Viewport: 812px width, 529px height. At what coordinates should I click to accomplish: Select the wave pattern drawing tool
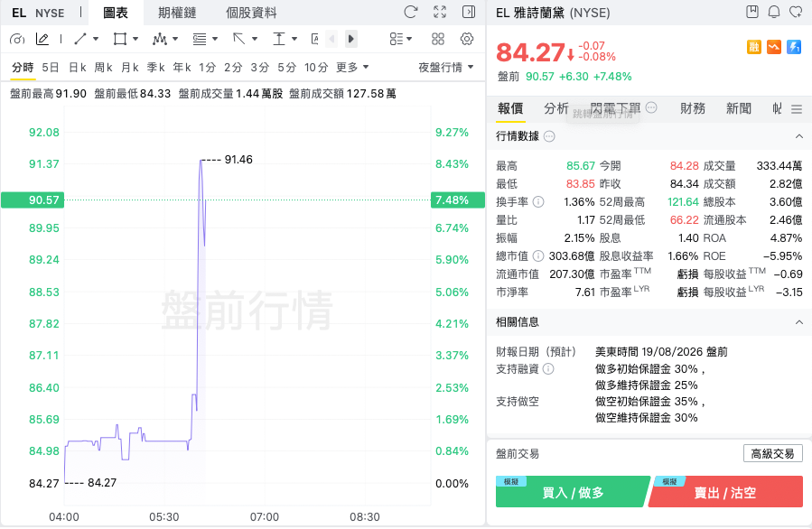(x=160, y=39)
